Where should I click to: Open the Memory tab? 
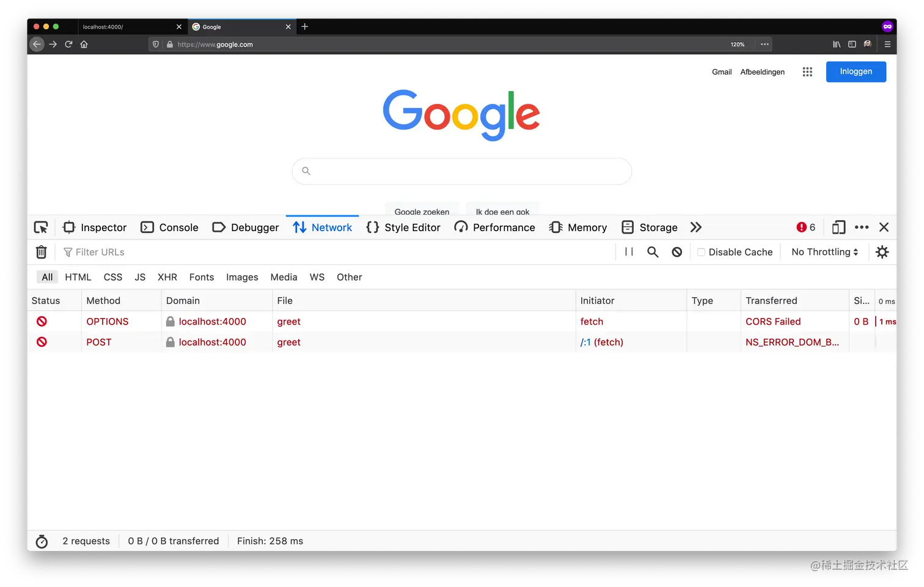coord(577,227)
